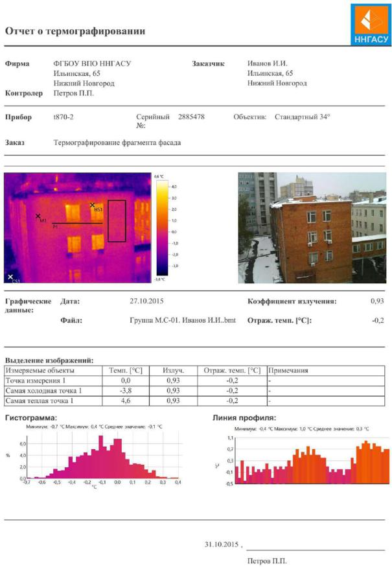This screenshot has width=392, height=573.
Task: Select the M1 measurement point marker
Action: tap(38, 216)
